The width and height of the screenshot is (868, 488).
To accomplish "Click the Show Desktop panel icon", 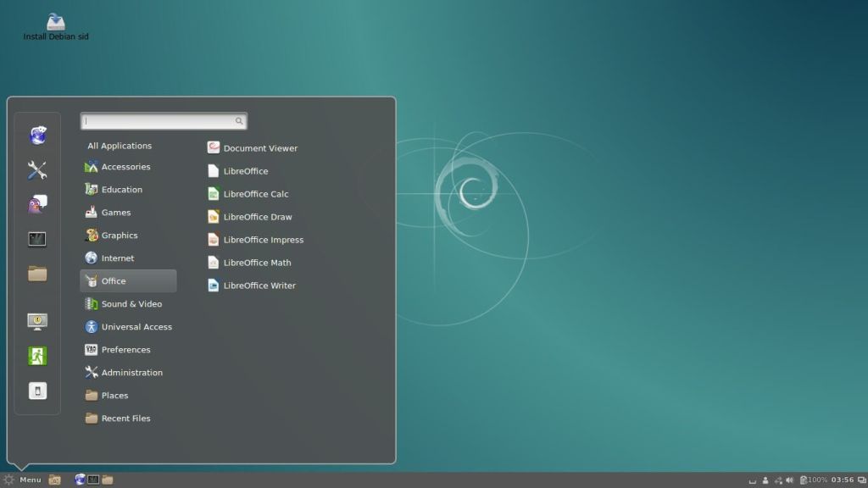I will 54,480.
